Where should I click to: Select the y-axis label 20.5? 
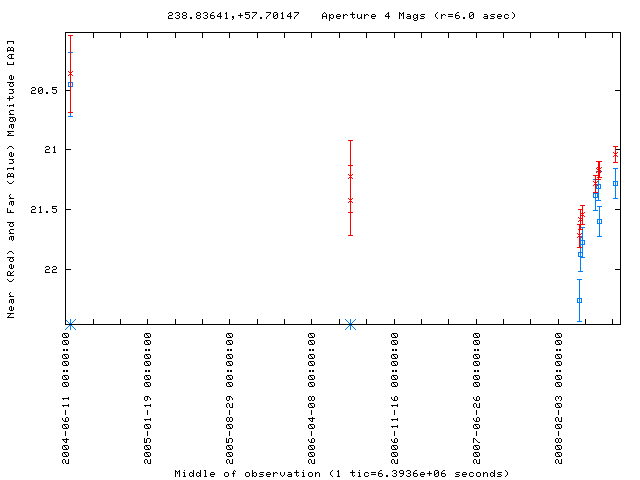(44, 91)
